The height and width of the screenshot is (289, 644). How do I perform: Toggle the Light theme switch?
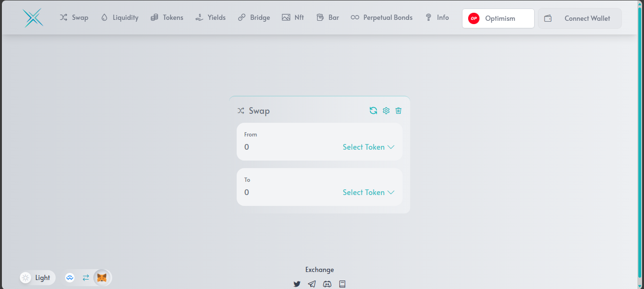(38, 278)
